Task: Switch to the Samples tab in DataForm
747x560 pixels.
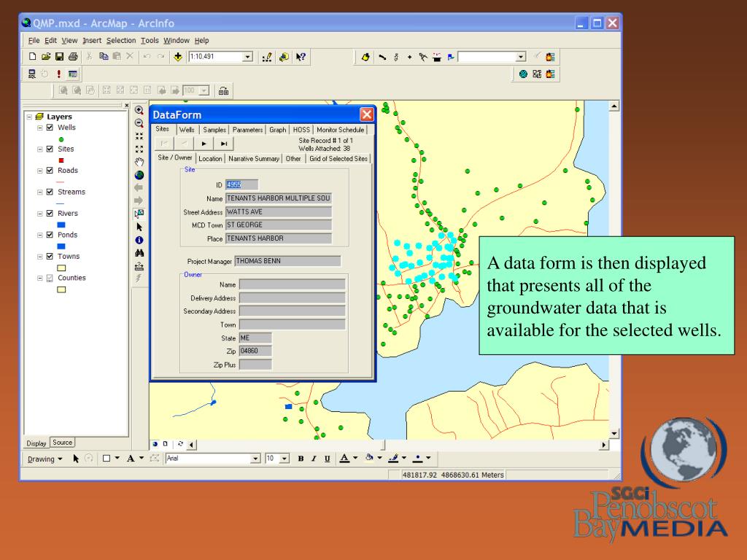Action: point(214,130)
